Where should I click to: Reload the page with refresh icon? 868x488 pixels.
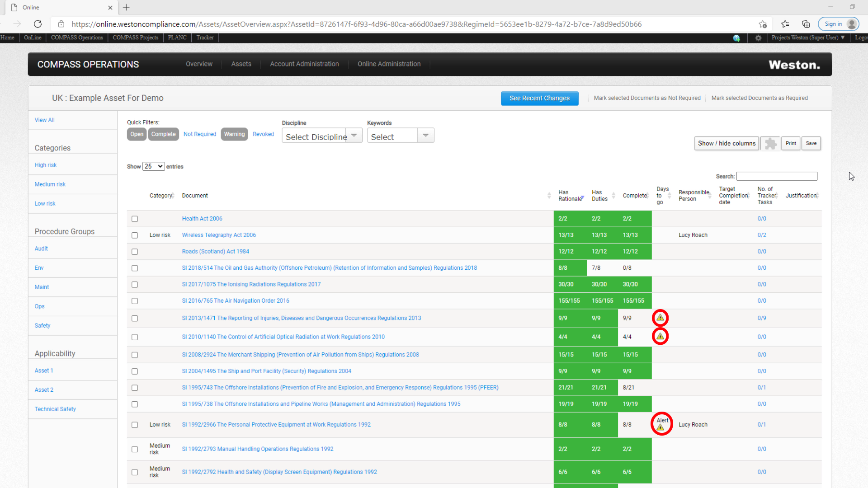tap(38, 24)
